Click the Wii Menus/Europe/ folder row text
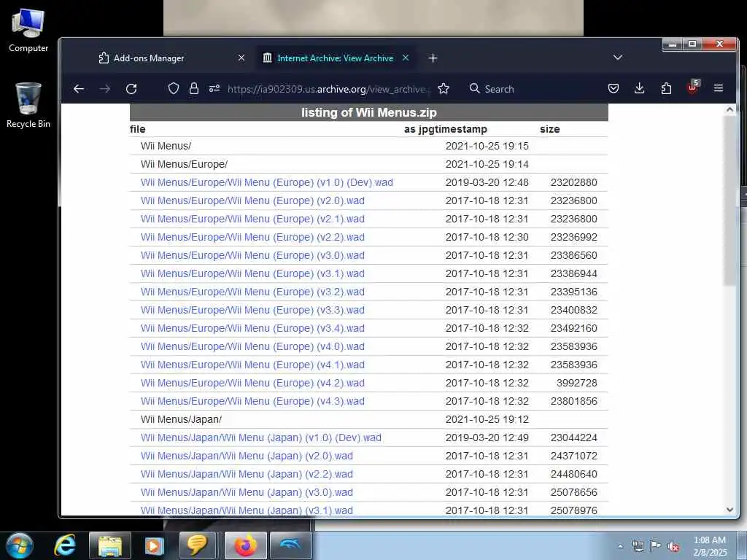This screenshot has width=747, height=560. [184, 164]
